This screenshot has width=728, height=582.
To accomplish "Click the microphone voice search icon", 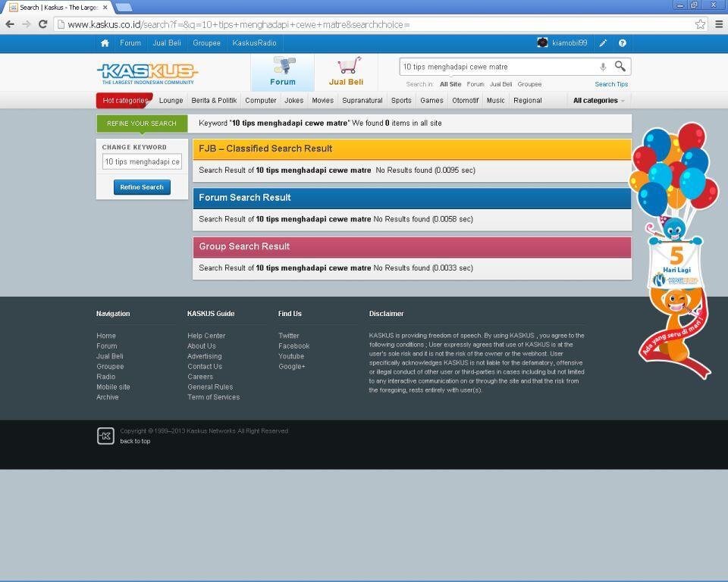I will click(603, 67).
